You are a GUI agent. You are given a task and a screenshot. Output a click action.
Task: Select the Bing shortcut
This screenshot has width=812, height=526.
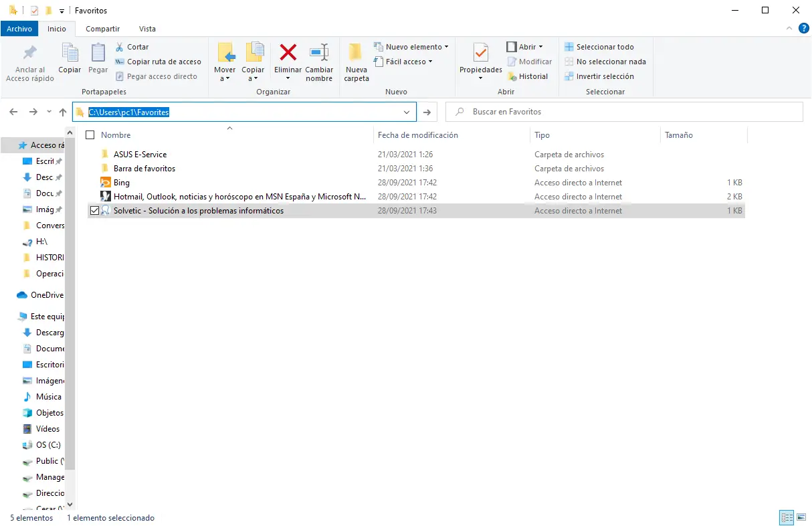122,183
